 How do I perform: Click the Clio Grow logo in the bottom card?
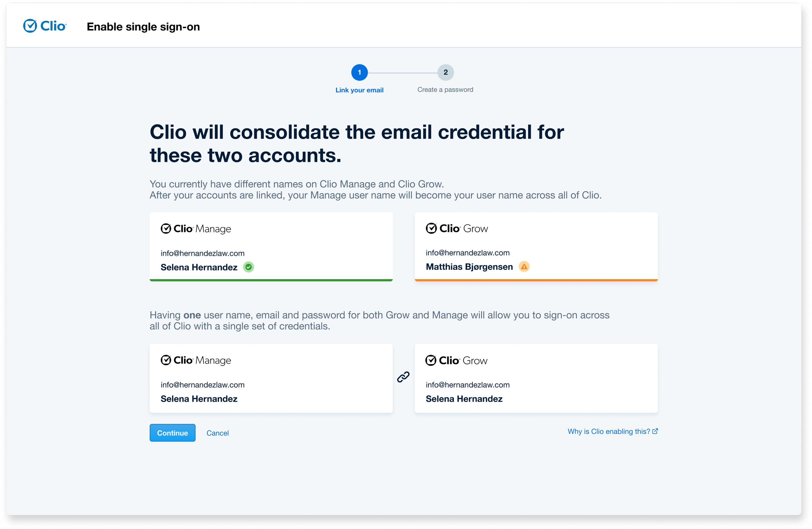pos(456,360)
